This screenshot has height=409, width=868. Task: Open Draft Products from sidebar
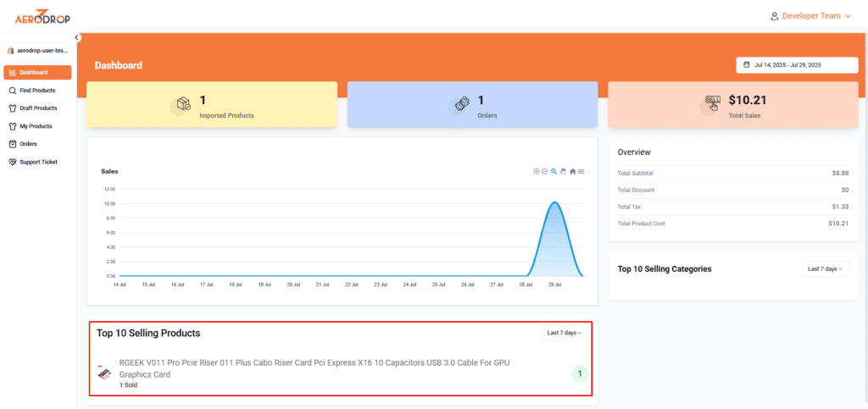pyautogui.click(x=37, y=108)
